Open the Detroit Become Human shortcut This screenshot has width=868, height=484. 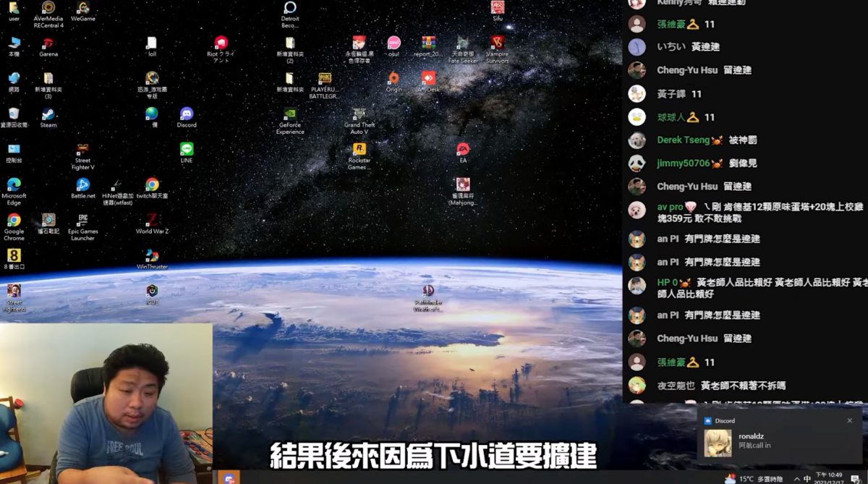(290, 14)
